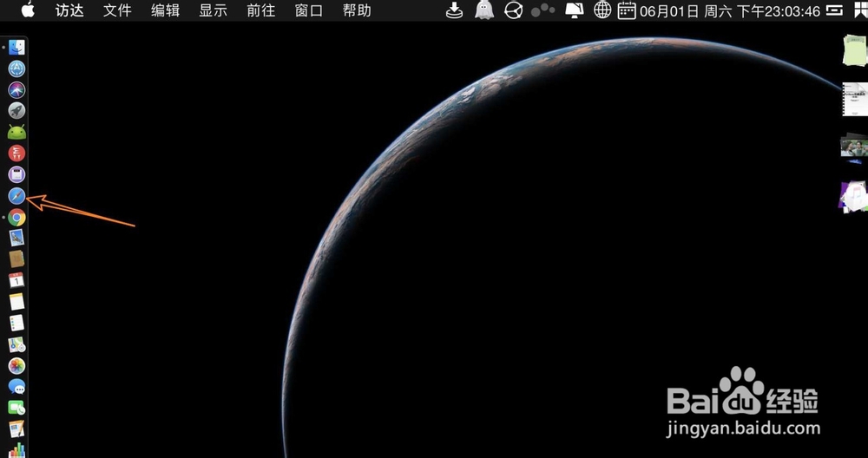Open the green FaceTime icon in dock
Image resolution: width=868 pixels, height=458 pixels.
[x=16, y=409]
